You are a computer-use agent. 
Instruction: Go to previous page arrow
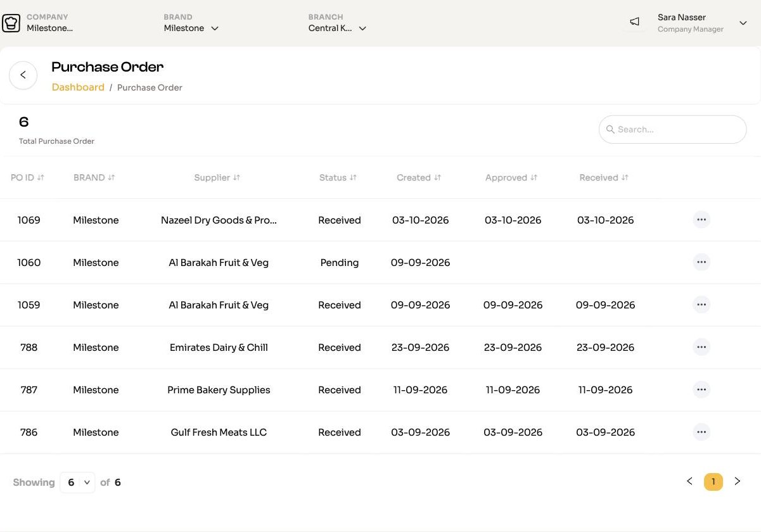pyautogui.click(x=689, y=481)
